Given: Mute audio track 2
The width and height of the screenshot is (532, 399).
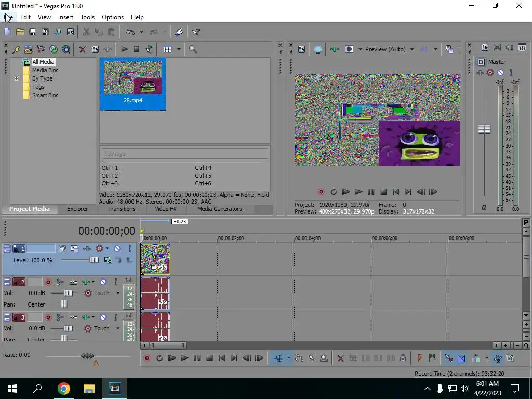Looking at the screenshot, I should [103, 282].
